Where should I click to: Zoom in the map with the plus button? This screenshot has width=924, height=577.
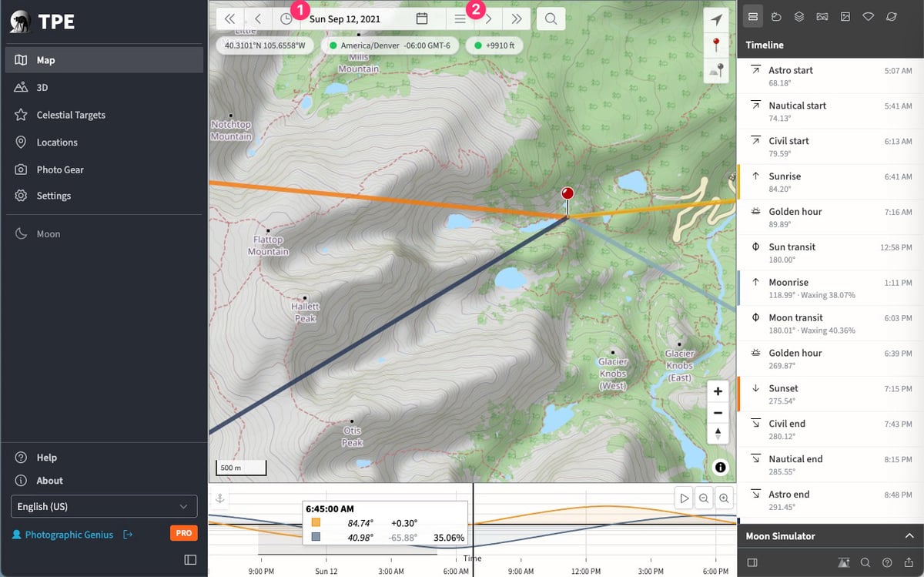coord(718,391)
